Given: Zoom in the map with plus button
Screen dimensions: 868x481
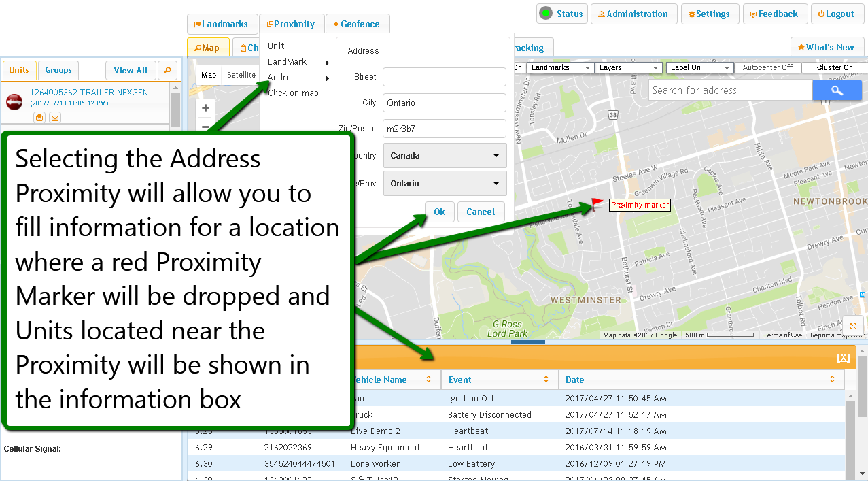Looking at the screenshot, I should tap(205, 108).
